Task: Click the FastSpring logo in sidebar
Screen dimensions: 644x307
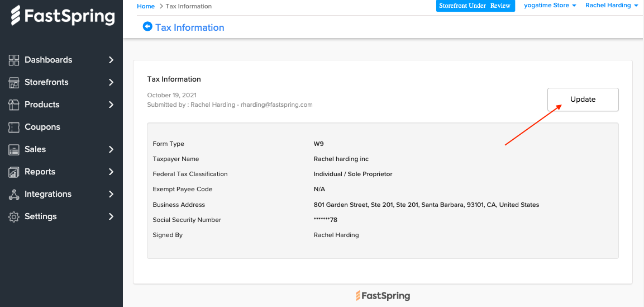Action: pos(62,16)
